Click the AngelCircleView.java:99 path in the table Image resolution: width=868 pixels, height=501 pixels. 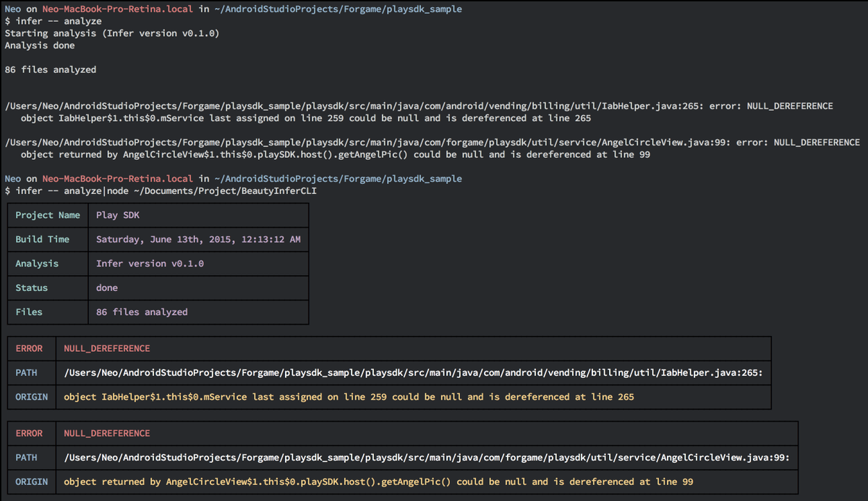(x=426, y=458)
